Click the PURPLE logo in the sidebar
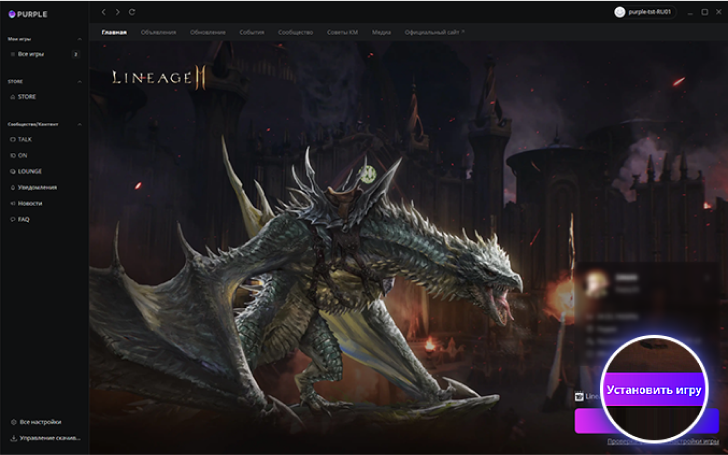The width and height of the screenshot is (728, 455). point(28,14)
